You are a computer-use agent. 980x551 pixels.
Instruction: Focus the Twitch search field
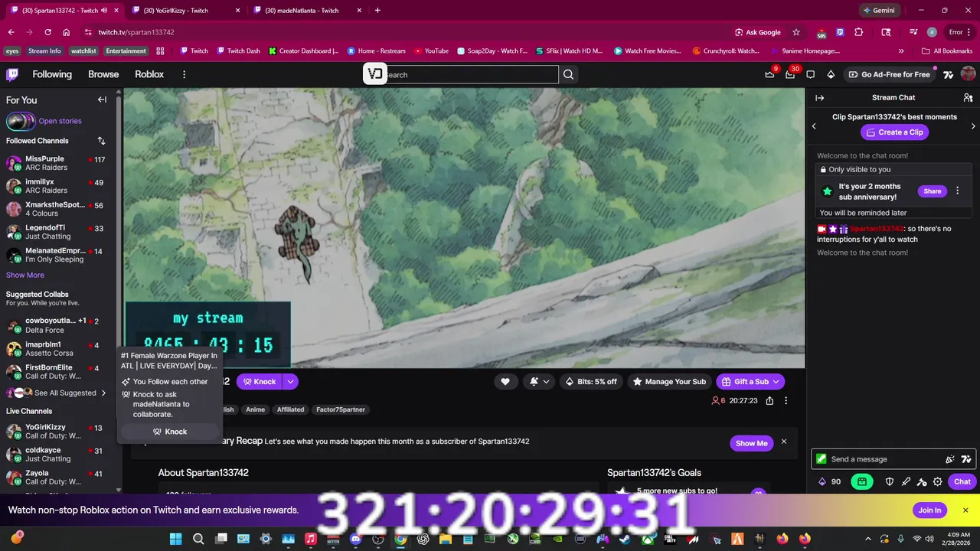[x=471, y=74]
